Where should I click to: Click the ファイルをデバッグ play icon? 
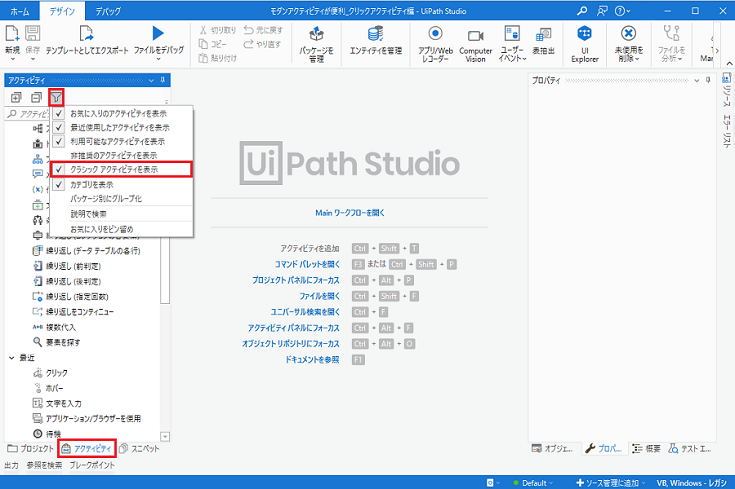click(x=159, y=35)
